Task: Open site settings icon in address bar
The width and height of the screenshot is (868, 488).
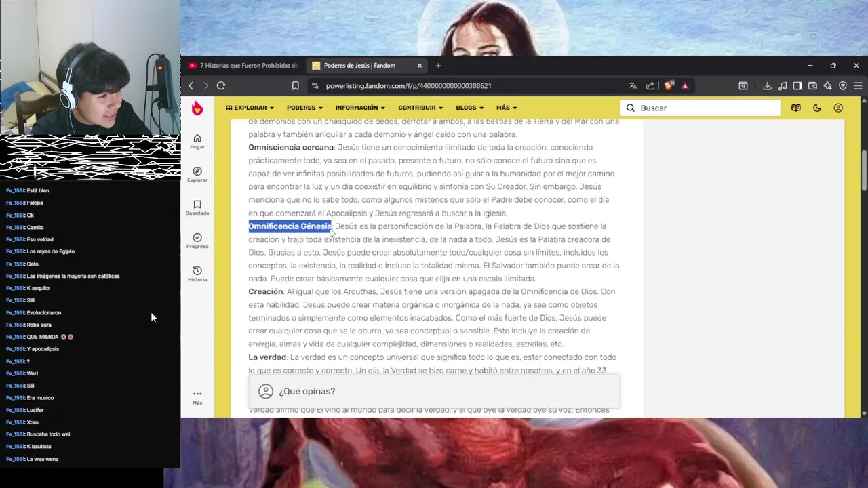Action: tap(314, 85)
